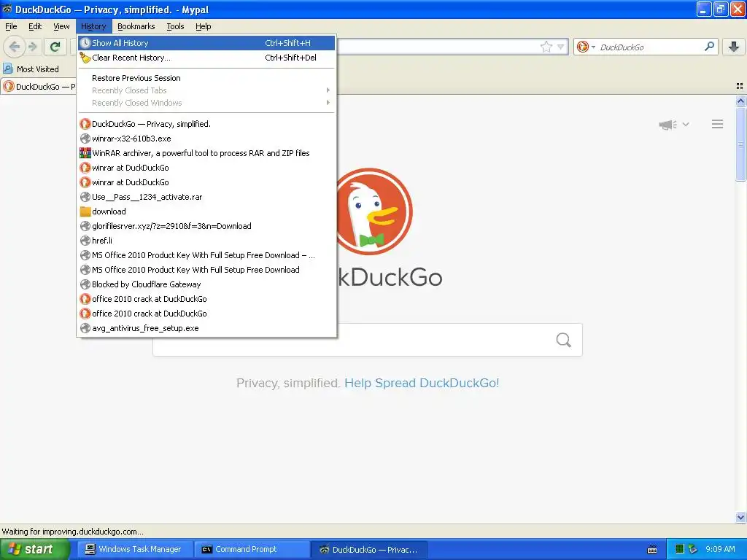
Task: Open the download folder history entry
Action: pos(206,211)
